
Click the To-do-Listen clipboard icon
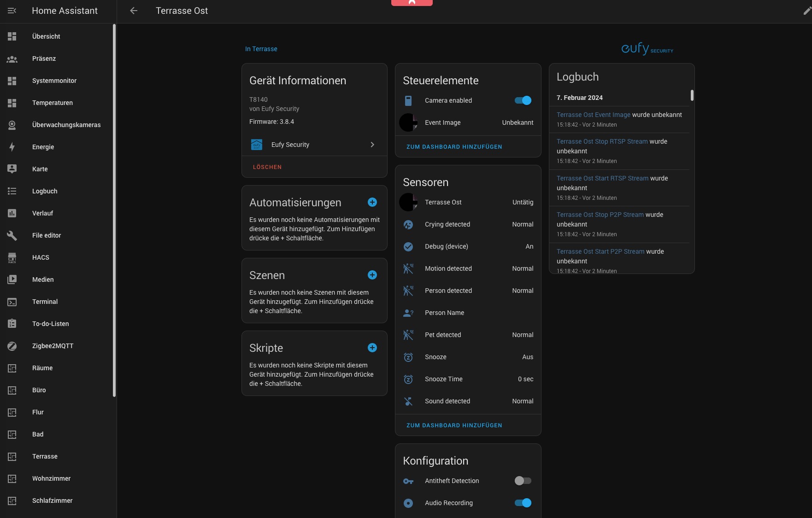click(x=12, y=324)
